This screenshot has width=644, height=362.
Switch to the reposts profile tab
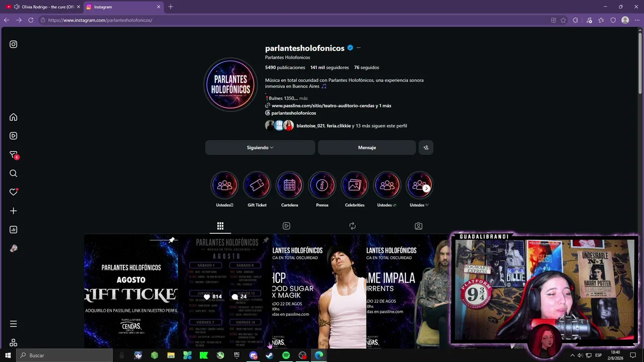pos(352,226)
